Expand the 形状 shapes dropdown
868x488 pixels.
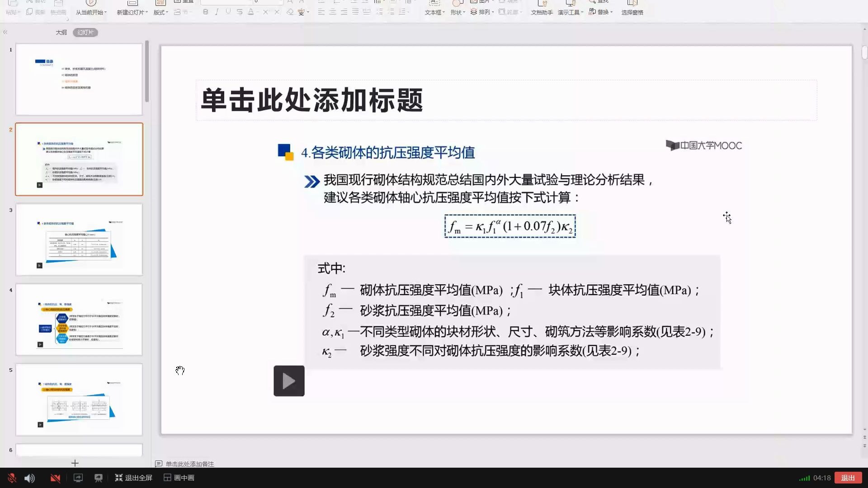(x=458, y=12)
